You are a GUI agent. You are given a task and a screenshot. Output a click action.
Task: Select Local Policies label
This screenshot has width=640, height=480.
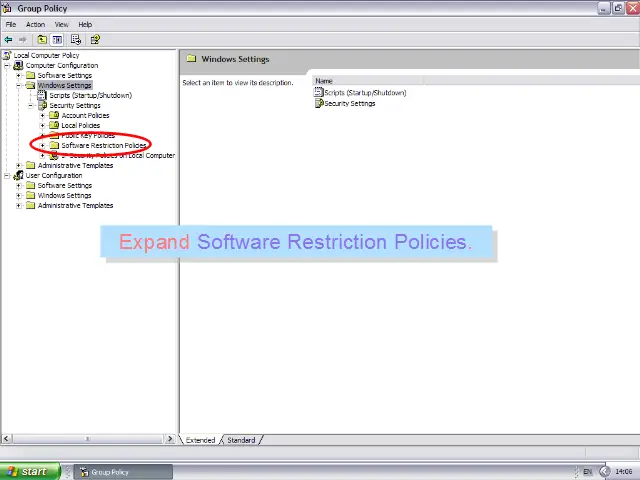(81, 125)
